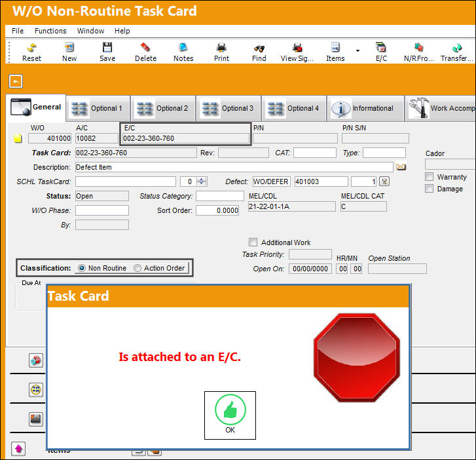Click the red gear icon on left panel
This screenshot has height=460, width=476.
pyautogui.click(x=36, y=360)
